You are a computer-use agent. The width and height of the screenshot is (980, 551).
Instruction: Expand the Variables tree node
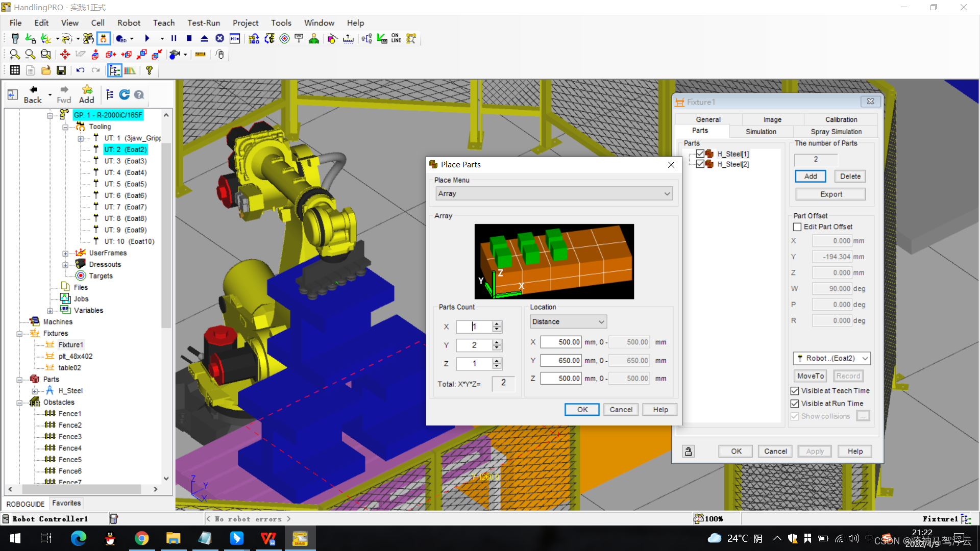50,311
